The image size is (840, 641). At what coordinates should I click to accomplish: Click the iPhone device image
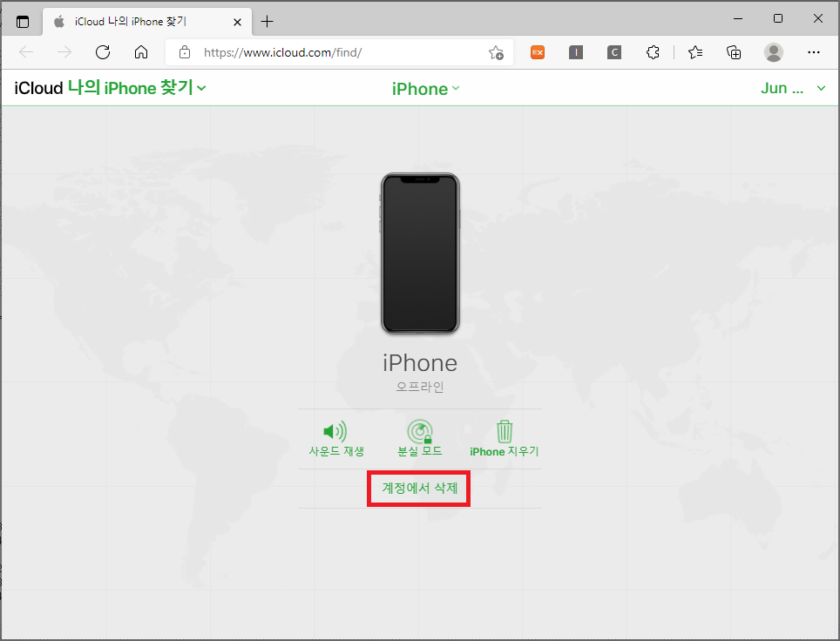point(420,253)
